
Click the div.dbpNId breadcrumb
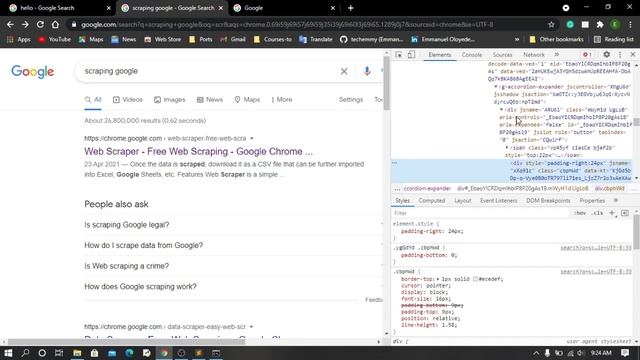click(610, 189)
